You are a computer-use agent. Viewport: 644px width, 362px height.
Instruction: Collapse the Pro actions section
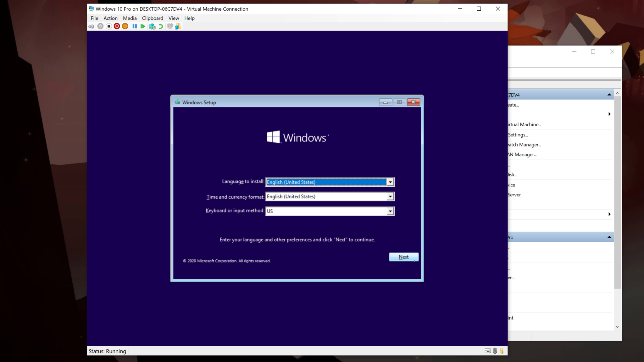[x=609, y=237]
